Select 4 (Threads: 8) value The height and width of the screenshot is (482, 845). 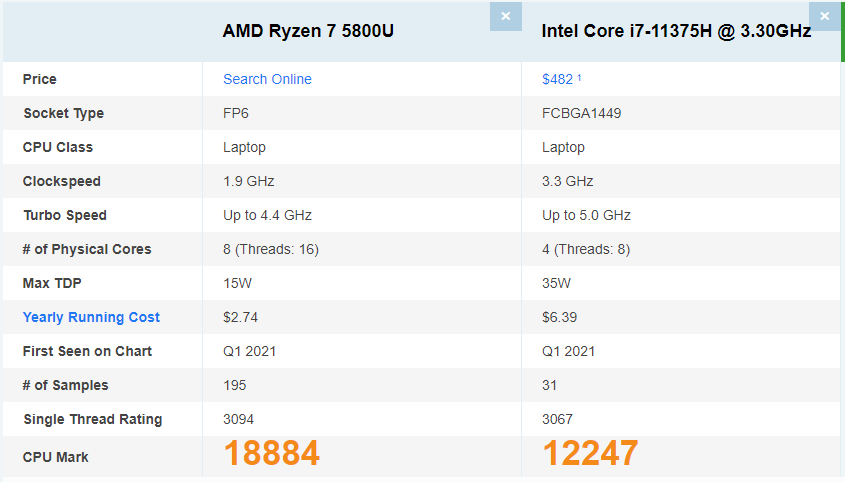586,249
